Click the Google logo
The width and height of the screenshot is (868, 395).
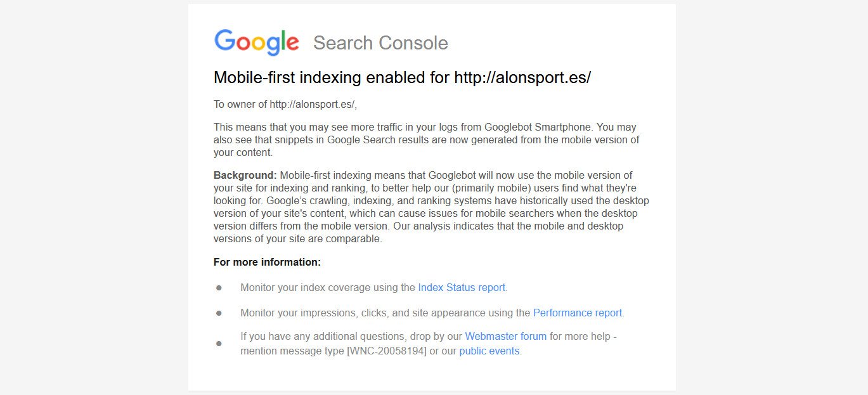(256, 42)
